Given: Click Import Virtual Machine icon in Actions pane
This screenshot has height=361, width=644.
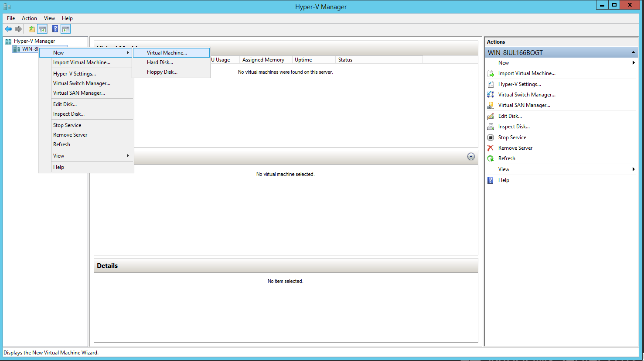Looking at the screenshot, I should (491, 73).
